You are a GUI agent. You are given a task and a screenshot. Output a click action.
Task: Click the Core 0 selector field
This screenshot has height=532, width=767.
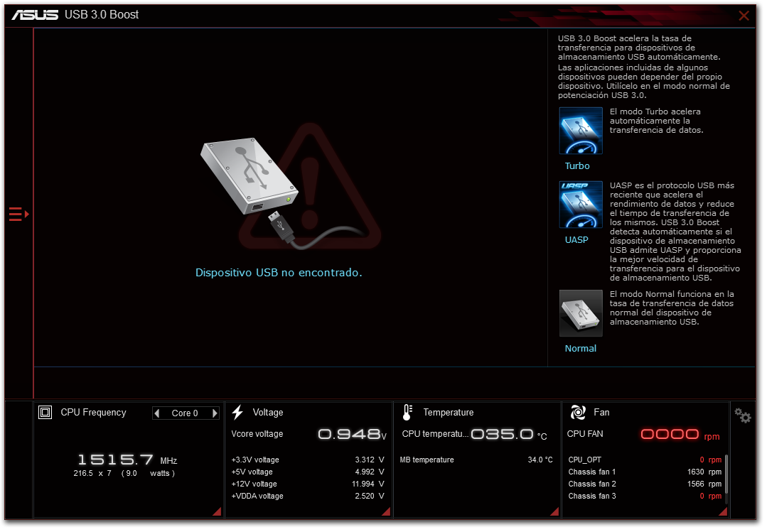186,413
